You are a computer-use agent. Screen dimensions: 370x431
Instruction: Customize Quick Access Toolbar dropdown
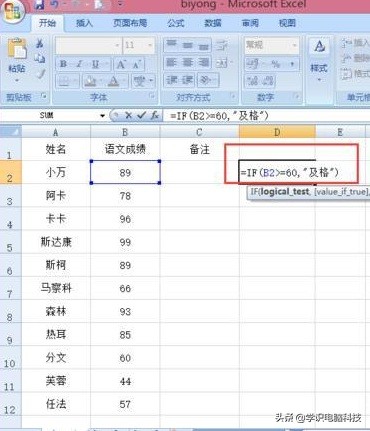pos(120,4)
